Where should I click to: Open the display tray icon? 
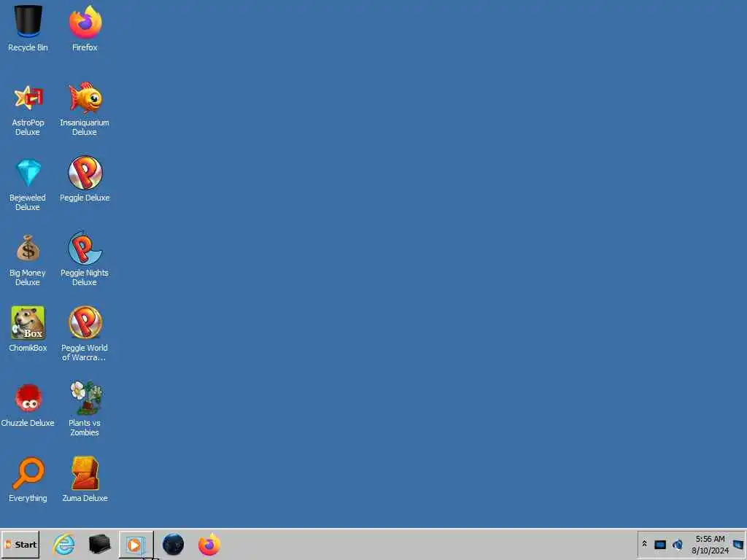pyautogui.click(x=659, y=544)
